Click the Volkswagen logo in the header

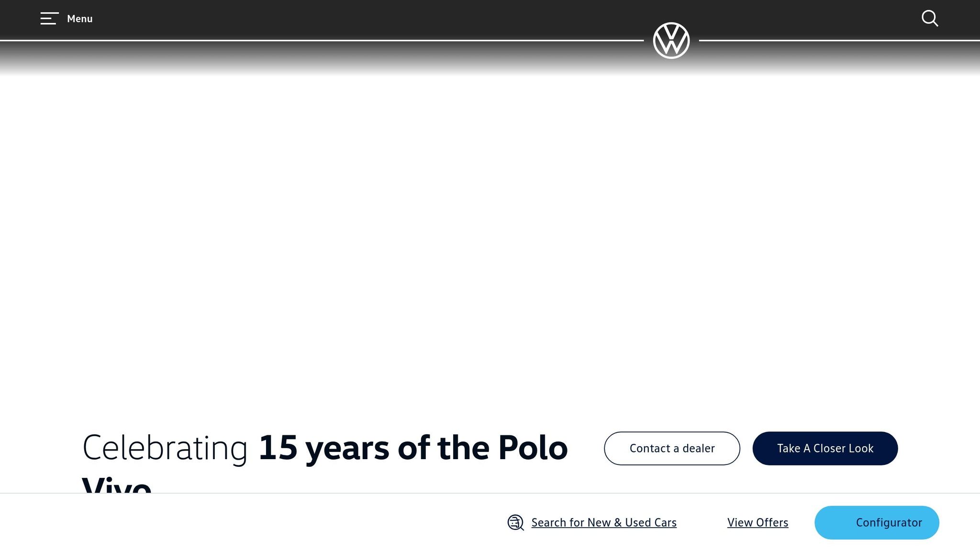pyautogui.click(x=671, y=41)
